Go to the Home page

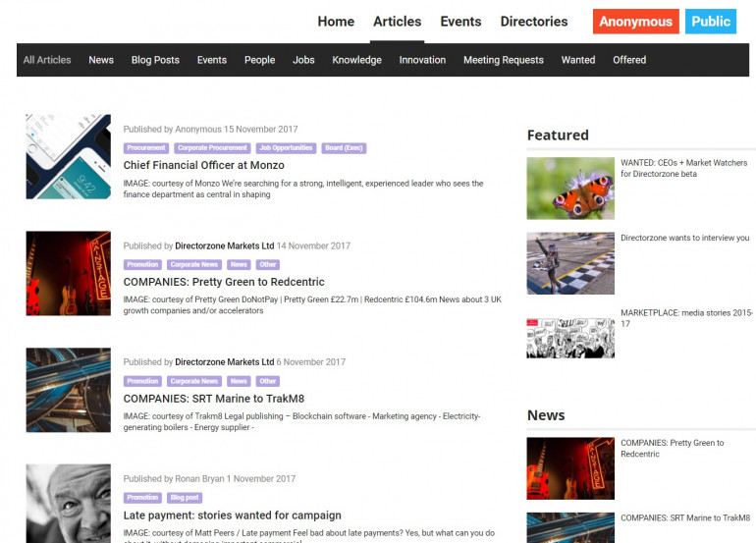point(336,22)
